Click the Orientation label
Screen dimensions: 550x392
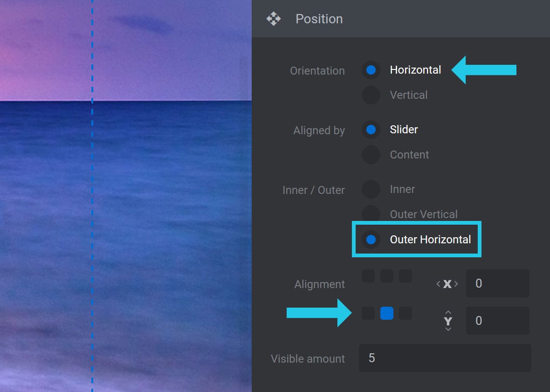click(x=317, y=71)
